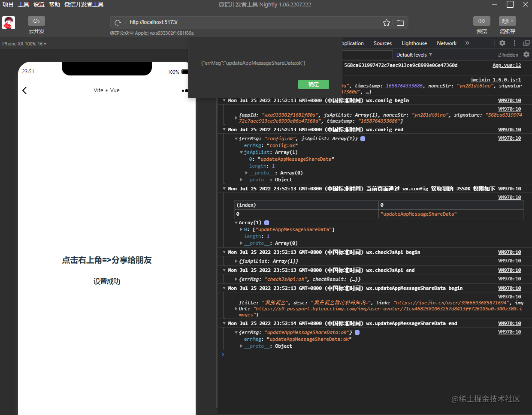This screenshot has height=415, width=532.
Task: Open the iPhone XR device selector dropdown
Action: point(24,44)
